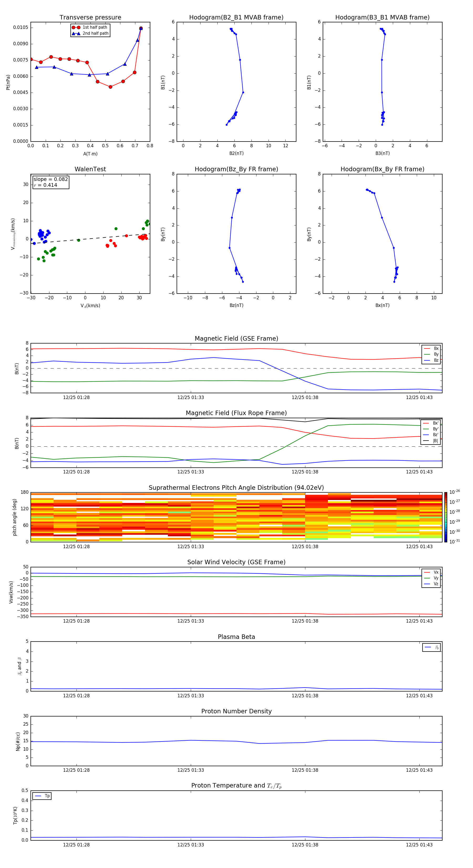Click the 'Vsw(km/s)' y-axis label
This screenshot has width=473, height=868.
point(11,592)
